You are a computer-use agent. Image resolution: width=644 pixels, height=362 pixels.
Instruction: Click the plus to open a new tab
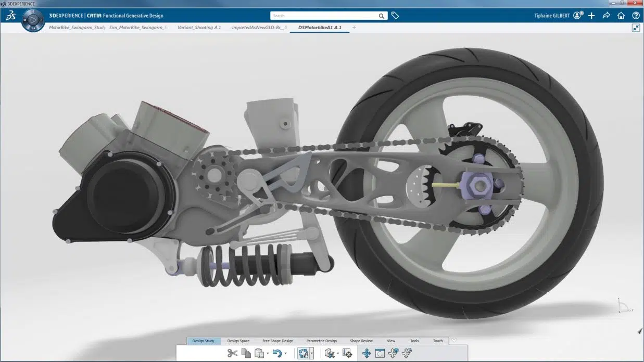(x=354, y=28)
